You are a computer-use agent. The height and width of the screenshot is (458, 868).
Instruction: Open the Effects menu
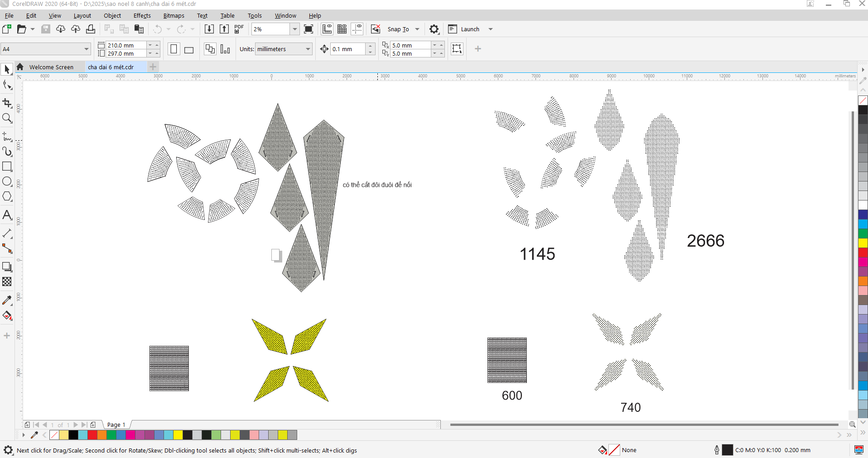click(x=142, y=15)
